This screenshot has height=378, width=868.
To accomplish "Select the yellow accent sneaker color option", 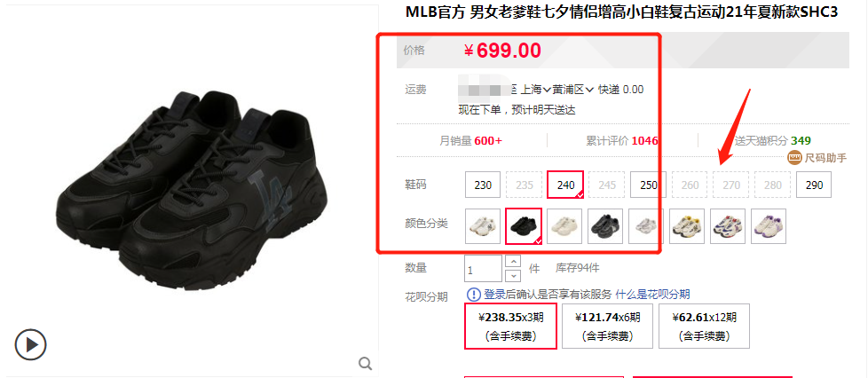I will click(687, 225).
